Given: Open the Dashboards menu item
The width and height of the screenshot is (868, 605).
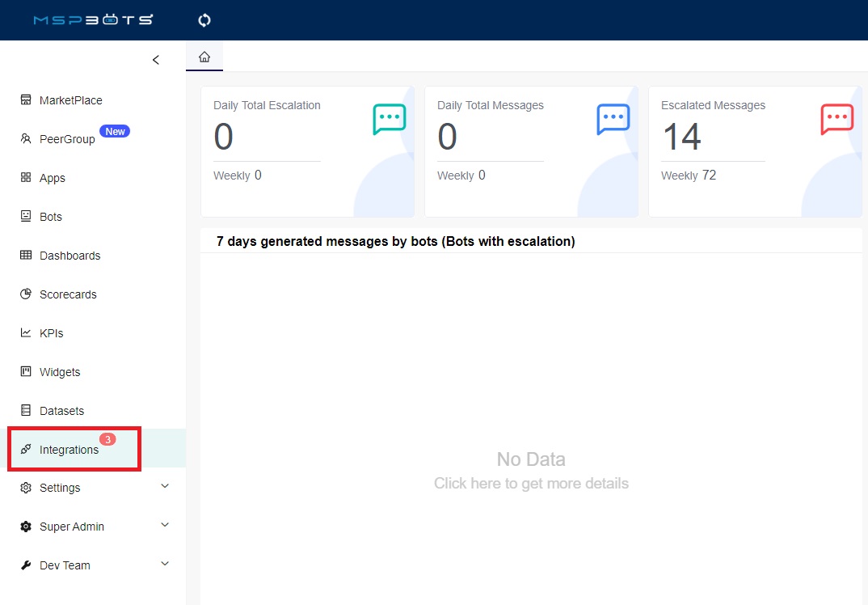Looking at the screenshot, I should [x=70, y=256].
